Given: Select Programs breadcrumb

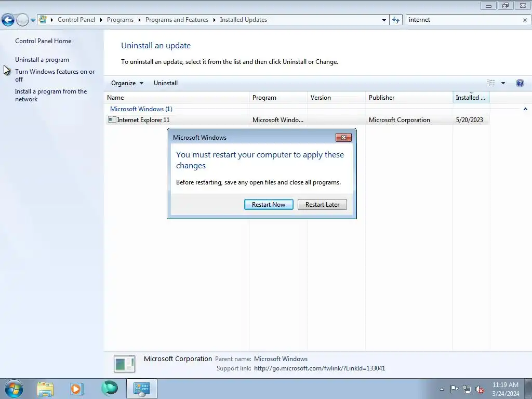Looking at the screenshot, I should click(x=120, y=20).
